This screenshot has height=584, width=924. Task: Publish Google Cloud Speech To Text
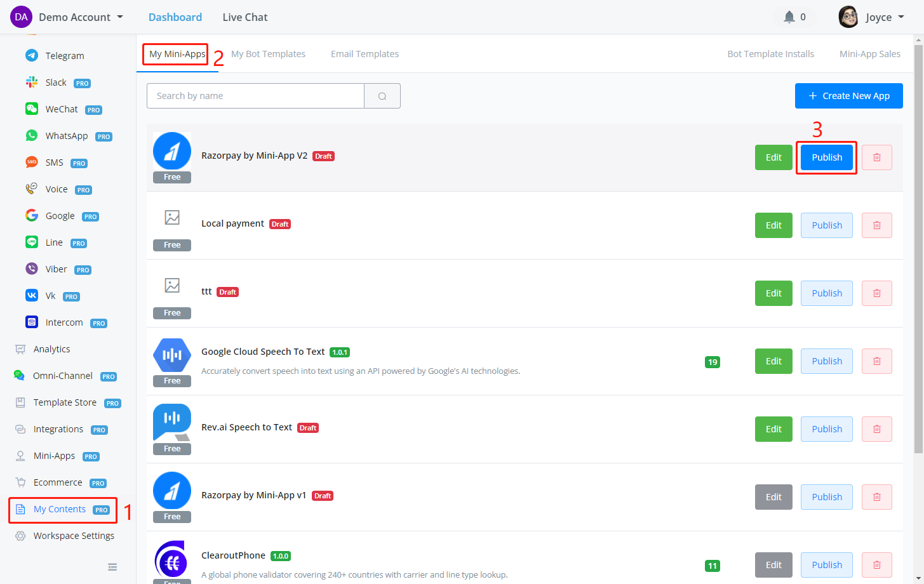[827, 361]
